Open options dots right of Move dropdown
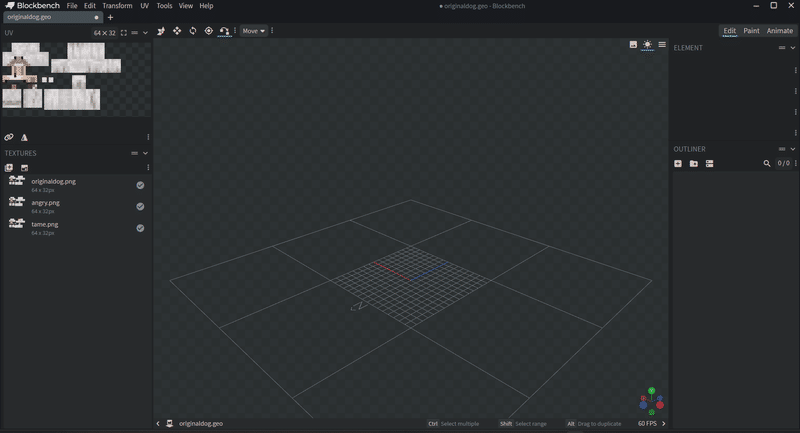Screen dimensions: 800x433 pyautogui.click(x=272, y=31)
